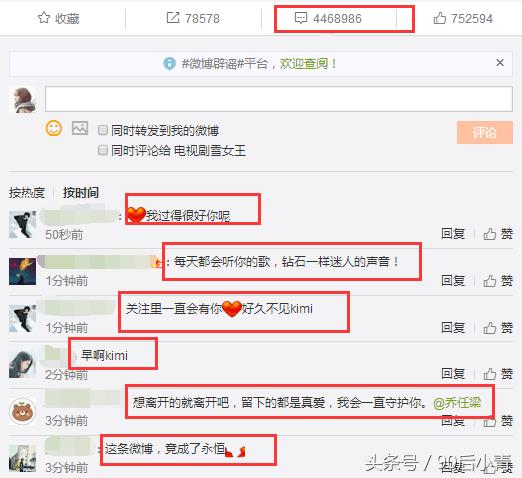Click the repost icon showing 78578
This screenshot has width=522, height=478.
[173, 18]
